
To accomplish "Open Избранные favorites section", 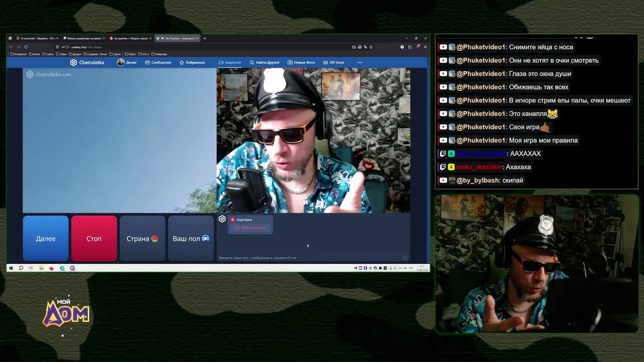I will click(192, 62).
